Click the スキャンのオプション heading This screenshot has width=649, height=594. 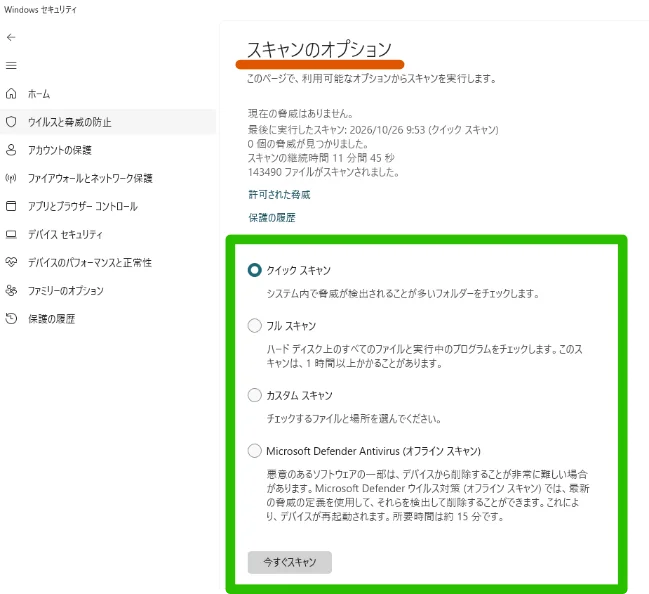pyautogui.click(x=319, y=49)
